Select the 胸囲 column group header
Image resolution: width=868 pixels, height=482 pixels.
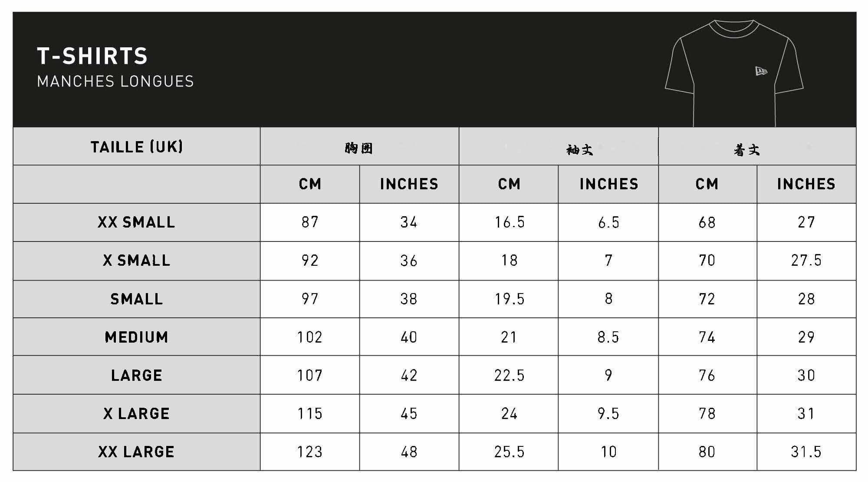pyautogui.click(x=359, y=149)
